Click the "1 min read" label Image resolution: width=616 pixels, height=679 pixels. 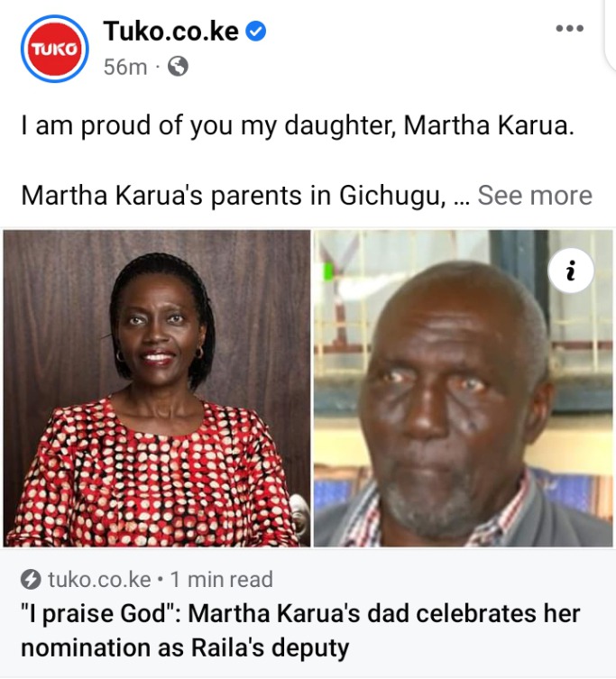pyautogui.click(x=221, y=580)
